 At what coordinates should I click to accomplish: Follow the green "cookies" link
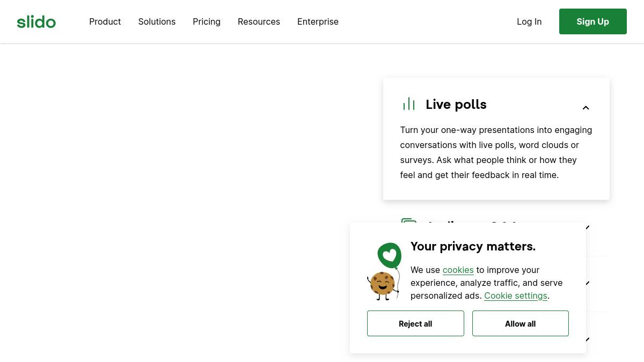point(458,270)
